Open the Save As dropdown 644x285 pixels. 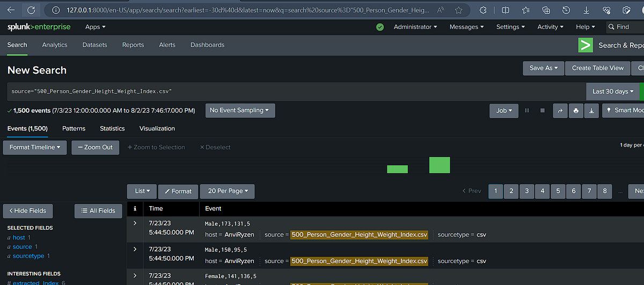(543, 68)
